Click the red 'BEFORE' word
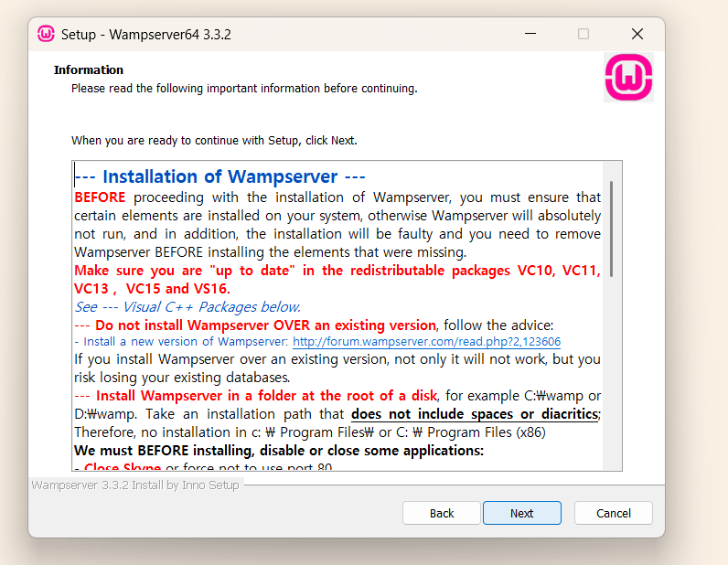The image size is (728, 565). pos(100,197)
